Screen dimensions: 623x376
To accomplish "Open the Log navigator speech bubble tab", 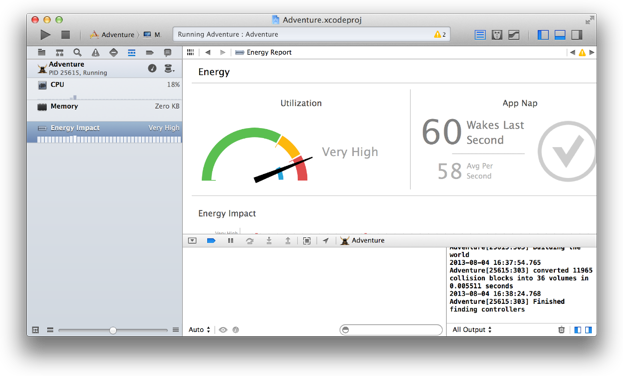I will coord(168,52).
